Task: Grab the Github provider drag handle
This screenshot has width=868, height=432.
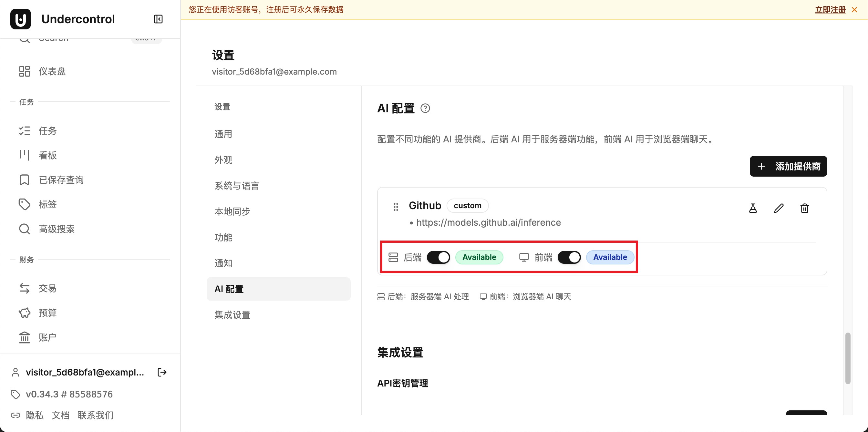Action: [x=396, y=207]
